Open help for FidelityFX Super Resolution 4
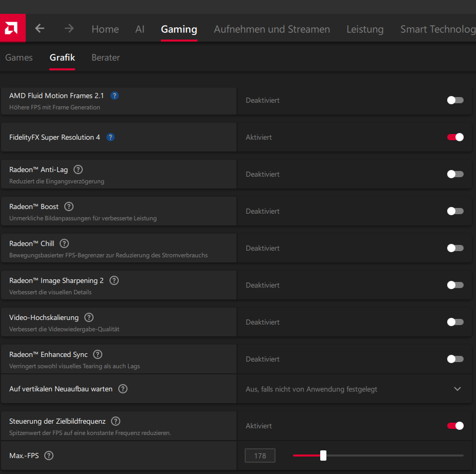Image resolution: width=476 pixels, height=474 pixels. click(x=111, y=138)
